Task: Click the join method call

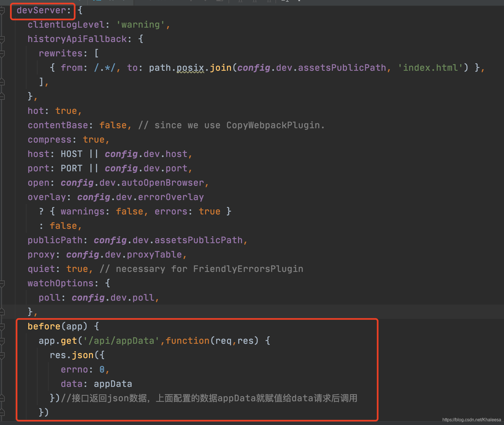Action: [x=221, y=68]
